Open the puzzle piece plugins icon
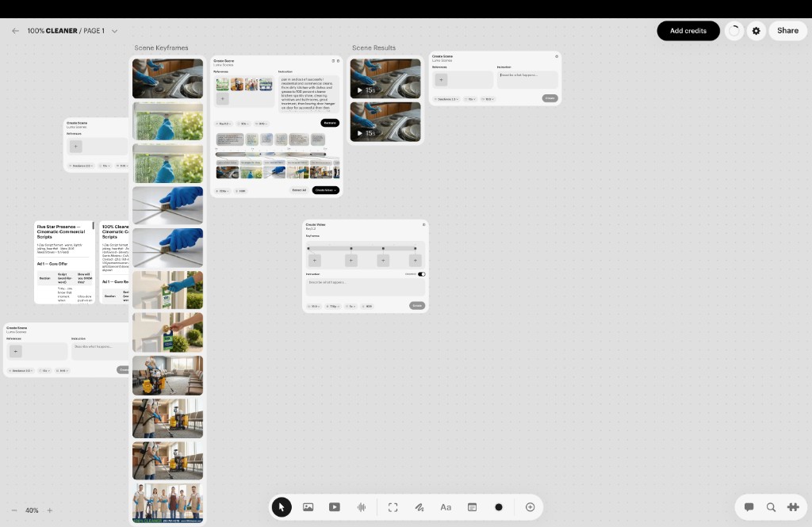 point(793,507)
